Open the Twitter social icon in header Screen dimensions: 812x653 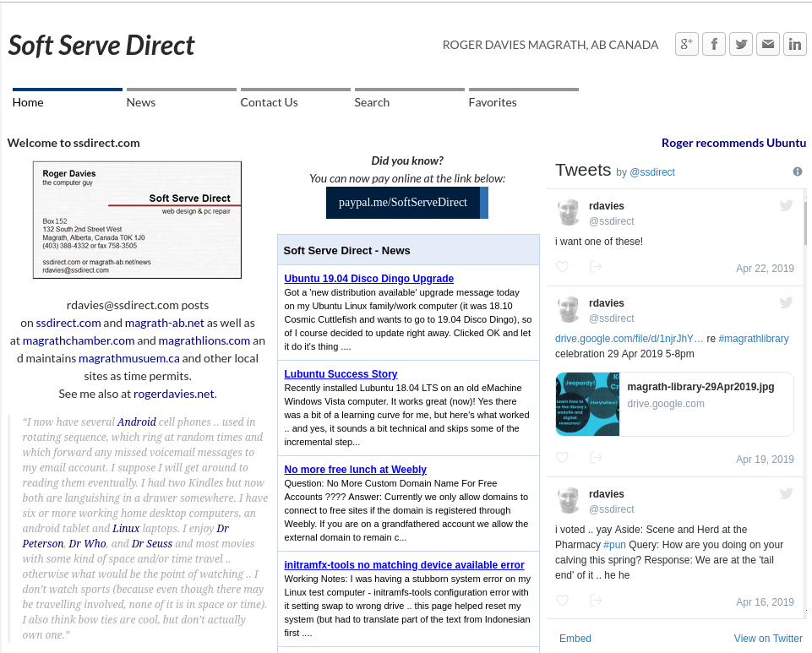pos(741,44)
